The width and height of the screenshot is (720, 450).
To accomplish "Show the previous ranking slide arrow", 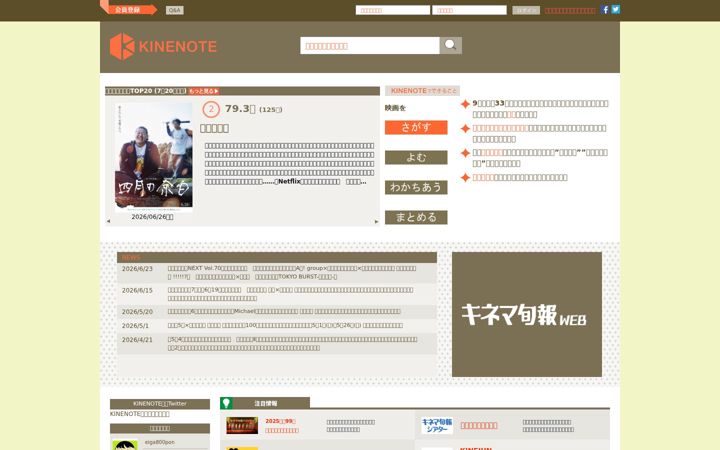I will [x=108, y=221].
